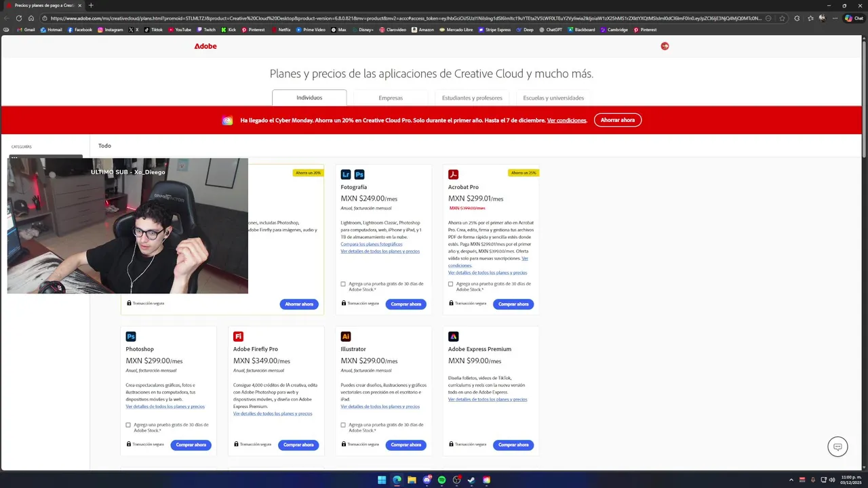Open the Facebook bookmark
Viewport: 868px width, 488px height.
tap(80, 30)
